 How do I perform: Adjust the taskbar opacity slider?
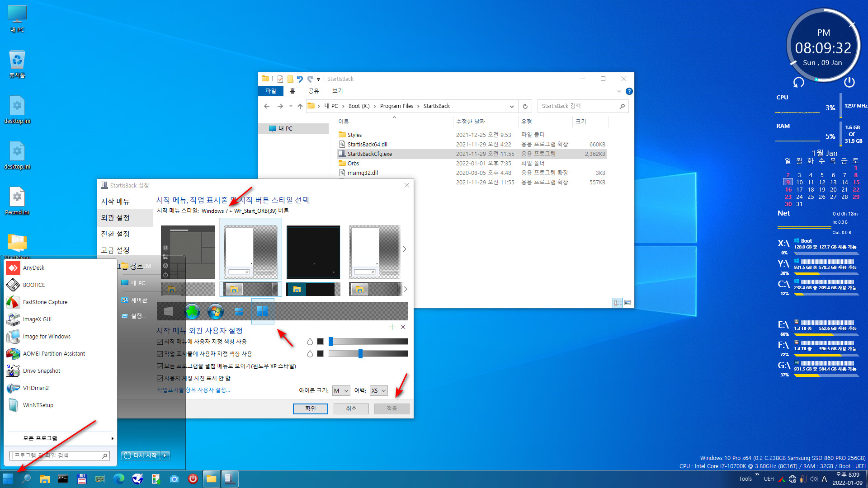click(368, 354)
